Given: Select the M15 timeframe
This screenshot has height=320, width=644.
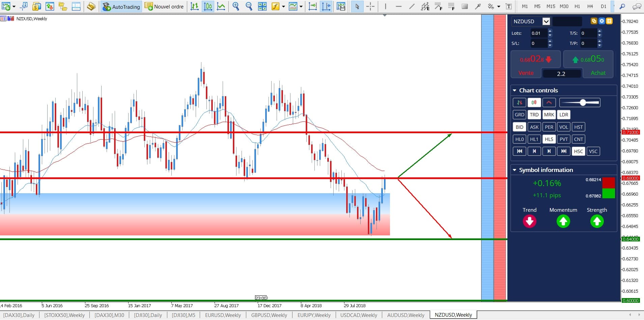Looking at the screenshot, I should [551, 6].
